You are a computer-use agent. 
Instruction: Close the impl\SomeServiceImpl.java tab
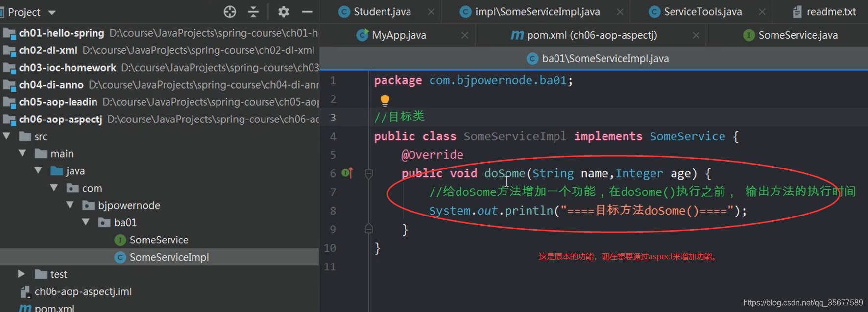pos(620,12)
